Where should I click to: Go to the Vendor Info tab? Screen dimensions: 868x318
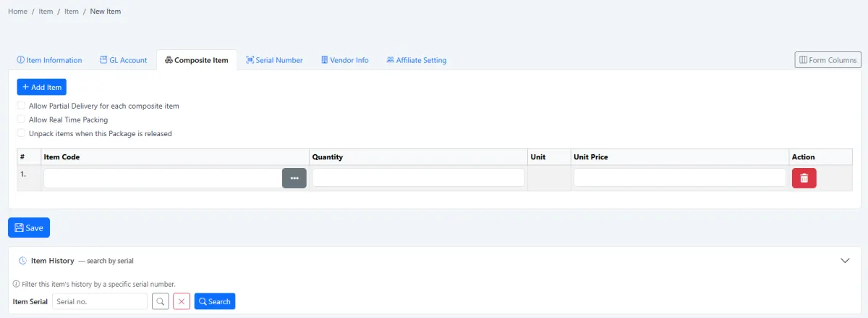pyautogui.click(x=344, y=60)
